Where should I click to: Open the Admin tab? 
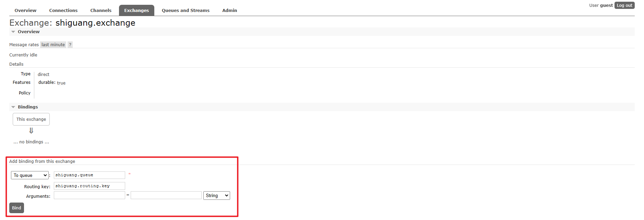230,10
